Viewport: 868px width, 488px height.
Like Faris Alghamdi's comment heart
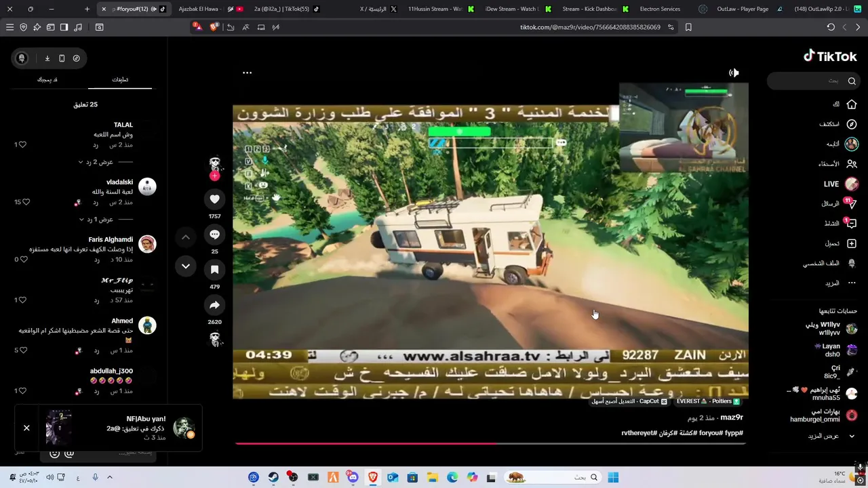pyautogui.click(x=22, y=260)
